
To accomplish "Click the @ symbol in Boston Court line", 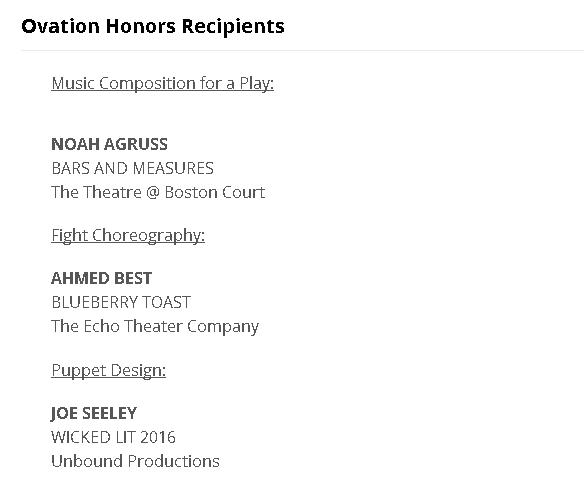I will tap(153, 193).
